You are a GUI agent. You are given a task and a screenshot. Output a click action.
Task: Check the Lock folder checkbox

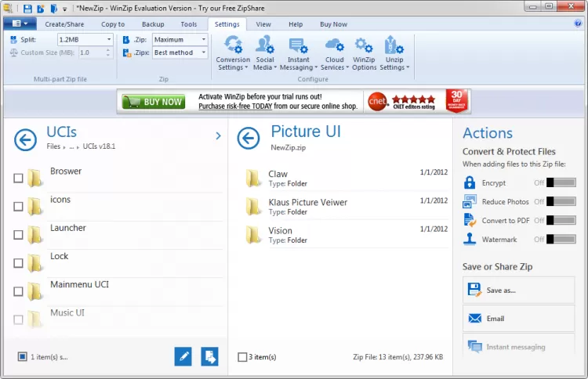point(18,263)
